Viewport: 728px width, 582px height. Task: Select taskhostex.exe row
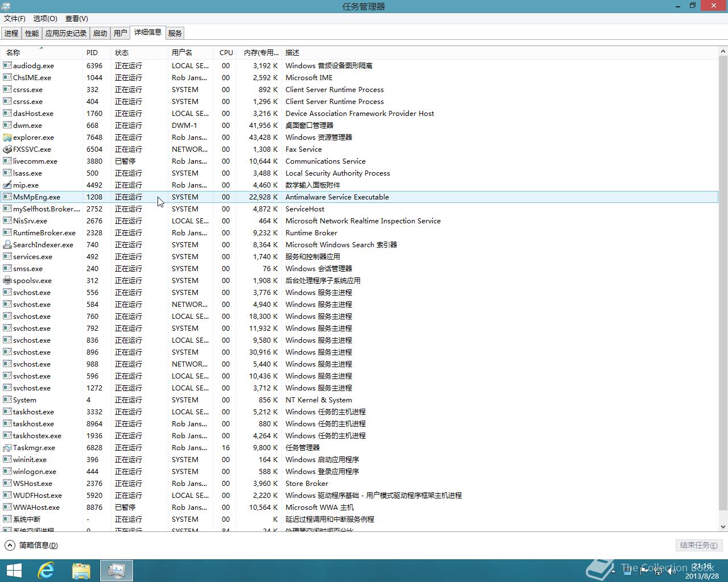[359, 435]
